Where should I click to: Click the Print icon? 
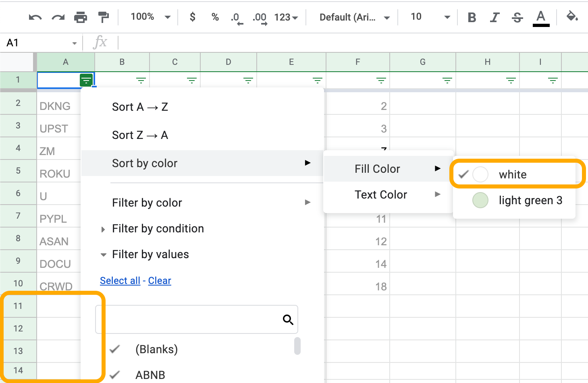[x=81, y=17]
